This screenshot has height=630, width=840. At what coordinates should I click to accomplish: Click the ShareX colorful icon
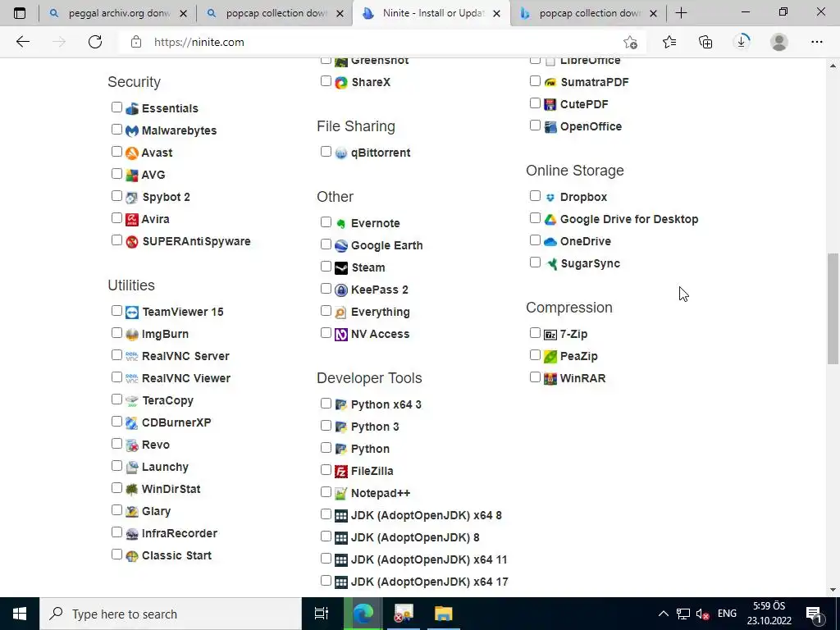(341, 83)
